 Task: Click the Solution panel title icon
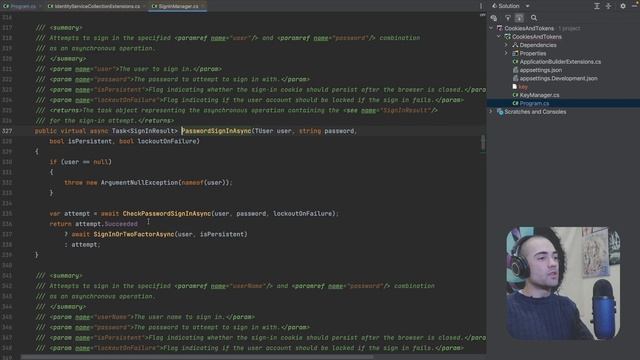(494, 6)
